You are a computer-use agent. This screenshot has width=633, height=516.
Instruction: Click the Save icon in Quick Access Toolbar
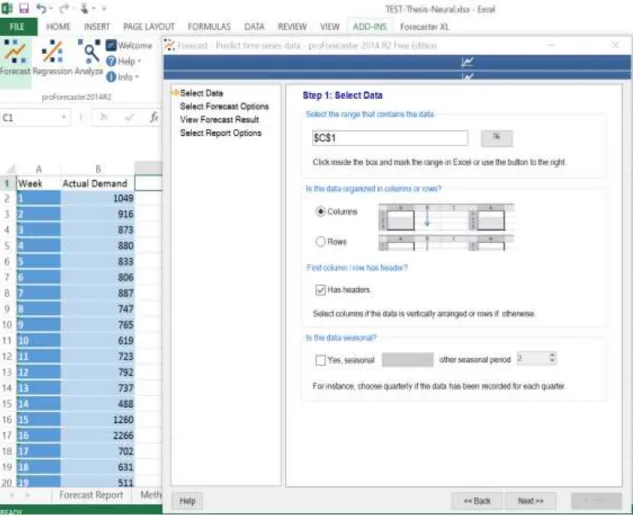(24, 8)
